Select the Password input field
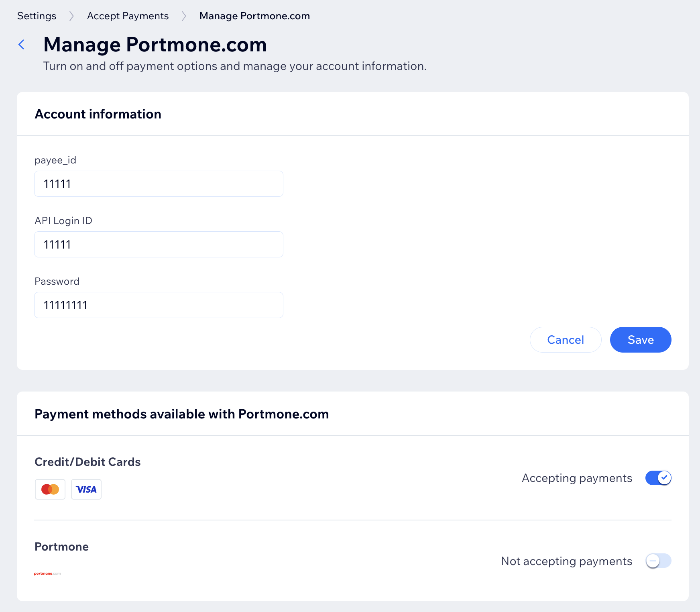The height and width of the screenshot is (612, 700). click(x=159, y=305)
